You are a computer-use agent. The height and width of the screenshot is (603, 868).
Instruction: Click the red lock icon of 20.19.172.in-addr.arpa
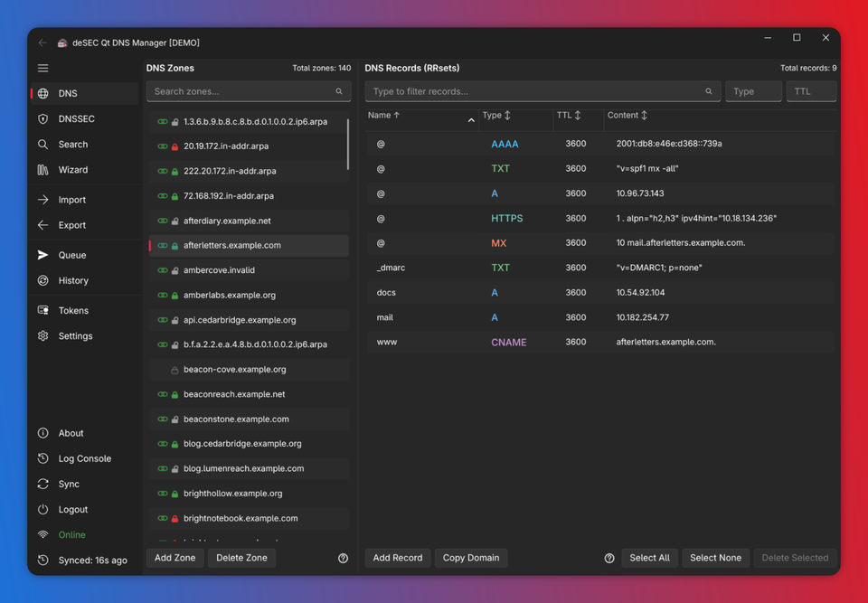(175, 146)
